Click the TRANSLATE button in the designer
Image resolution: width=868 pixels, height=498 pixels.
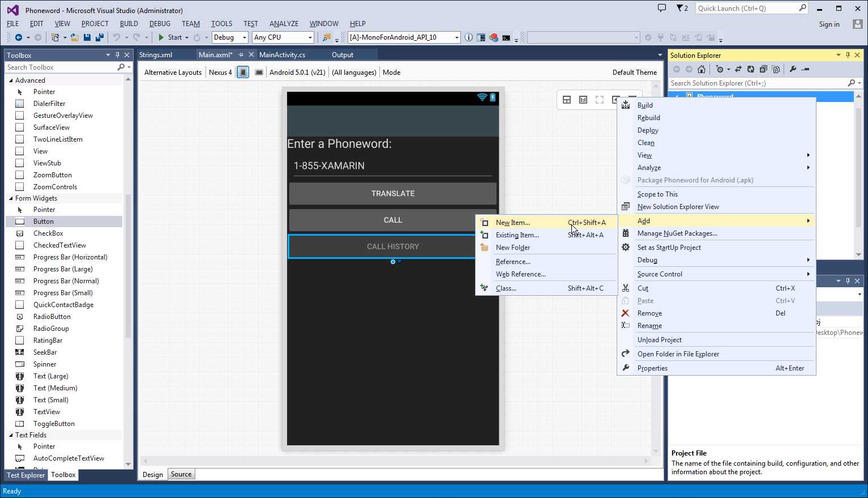tap(392, 194)
